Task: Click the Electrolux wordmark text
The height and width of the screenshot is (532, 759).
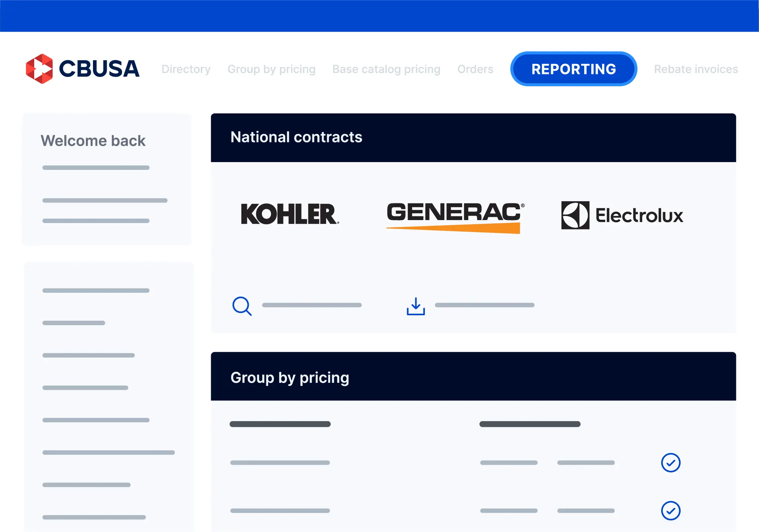Action: pos(640,216)
